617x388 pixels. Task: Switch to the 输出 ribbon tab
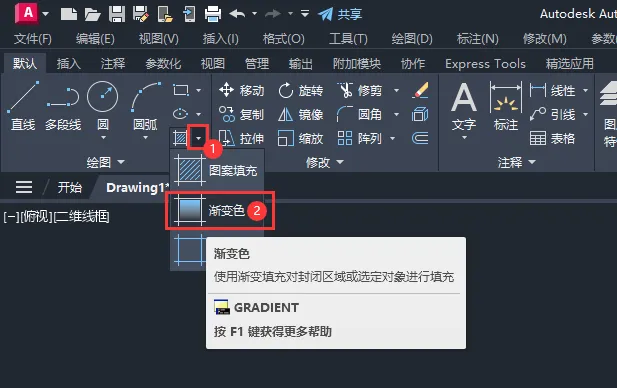pyautogui.click(x=301, y=63)
